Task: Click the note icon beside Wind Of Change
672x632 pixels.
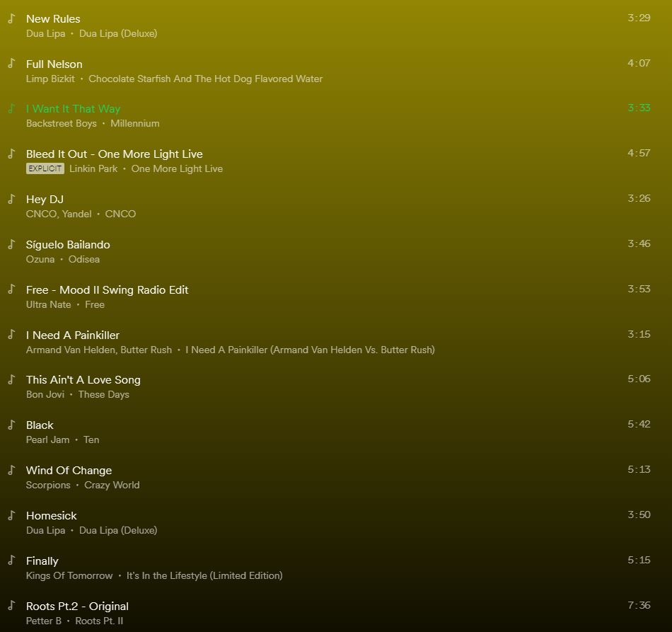Action: click(11, 471)
